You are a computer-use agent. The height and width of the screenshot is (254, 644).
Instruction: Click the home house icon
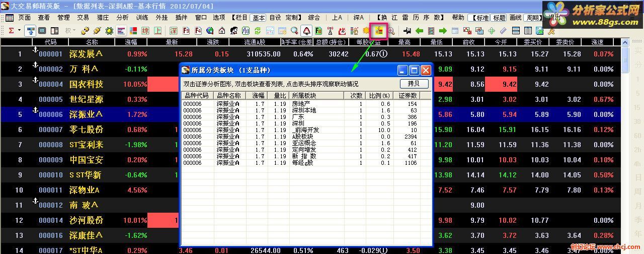tap(222, 30)
